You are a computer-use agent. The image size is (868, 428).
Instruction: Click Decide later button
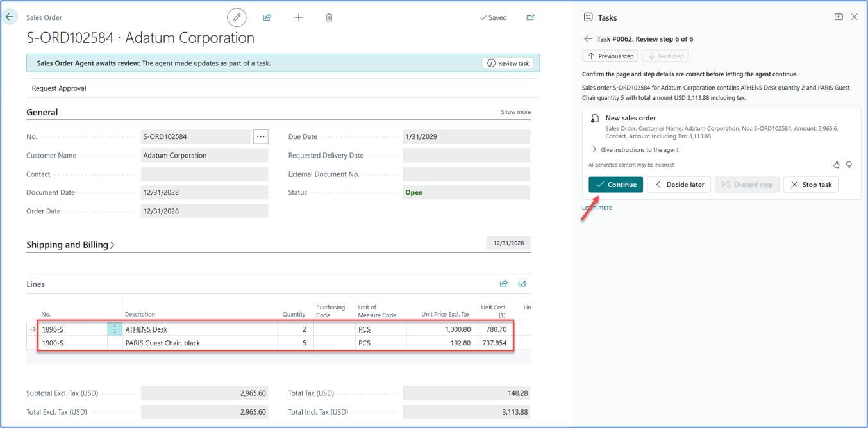(678, 185)
